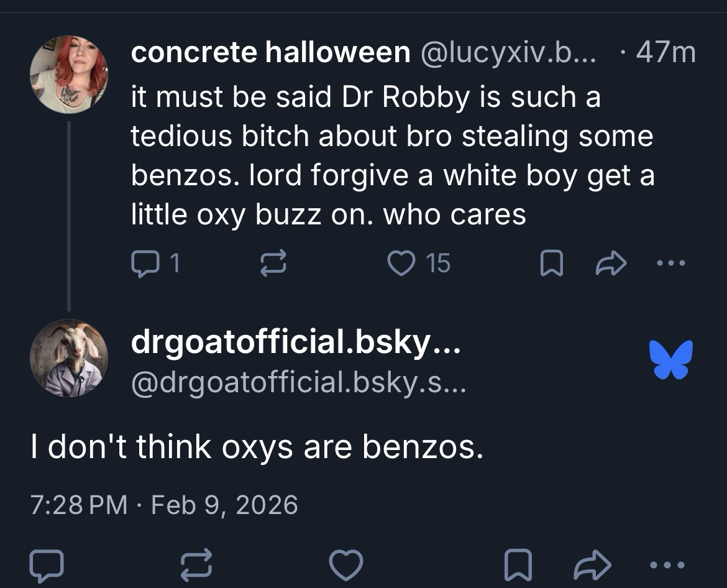This screenshot has width=727, height=588.
Task: Share concrete halloween's post
Action: click(611, 265)
